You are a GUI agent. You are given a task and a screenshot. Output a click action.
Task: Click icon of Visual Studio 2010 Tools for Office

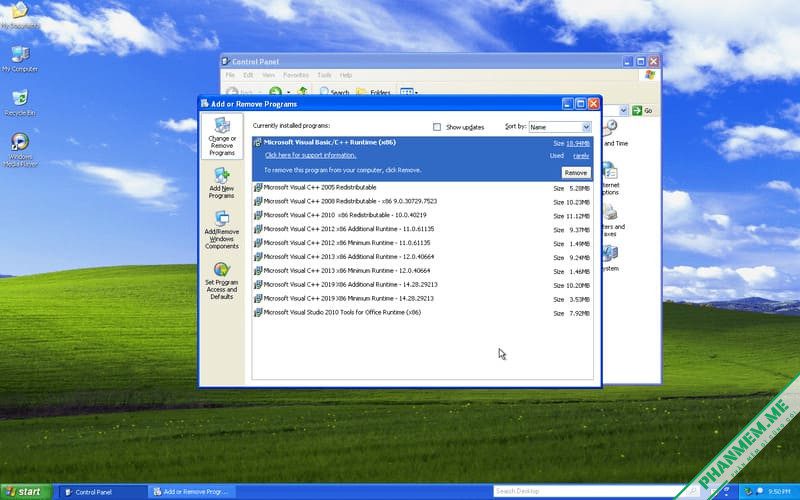[258, 312]
